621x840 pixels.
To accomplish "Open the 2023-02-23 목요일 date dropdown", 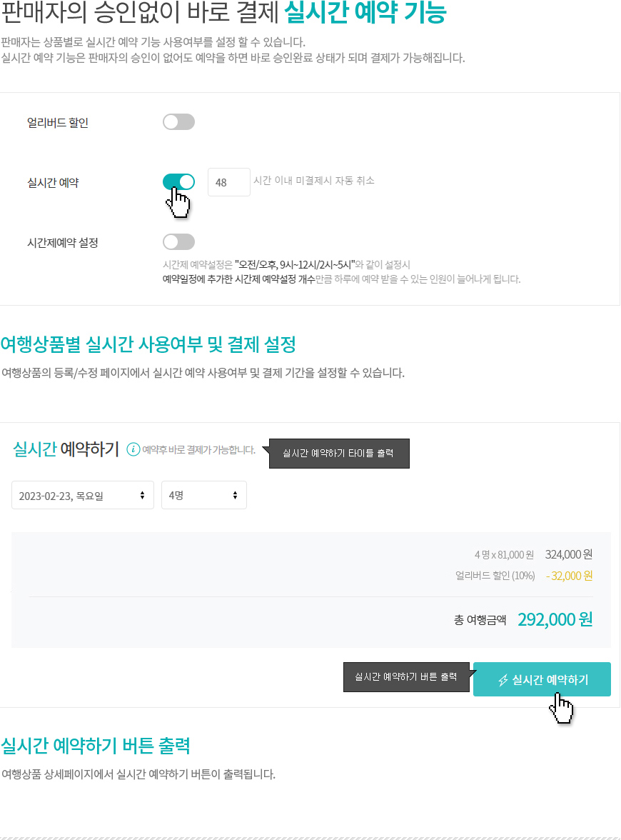I will (x=83, y=495).
